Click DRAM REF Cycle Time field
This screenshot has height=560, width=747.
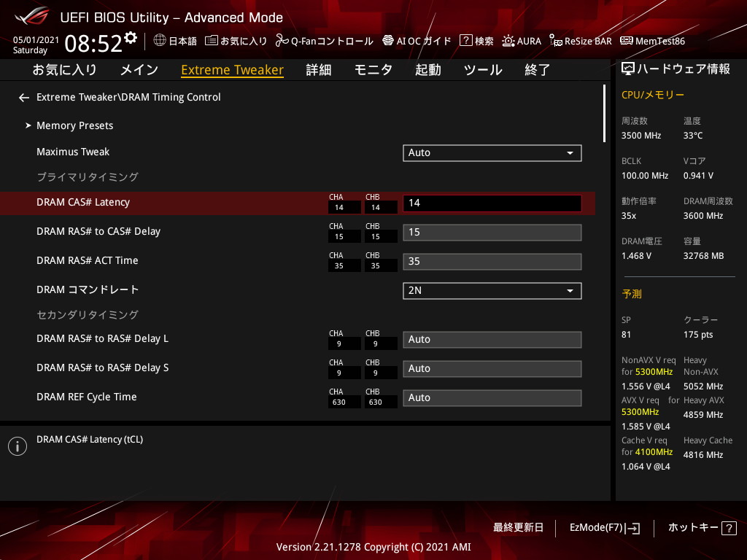pyautogui.click(x=492, y=398)
